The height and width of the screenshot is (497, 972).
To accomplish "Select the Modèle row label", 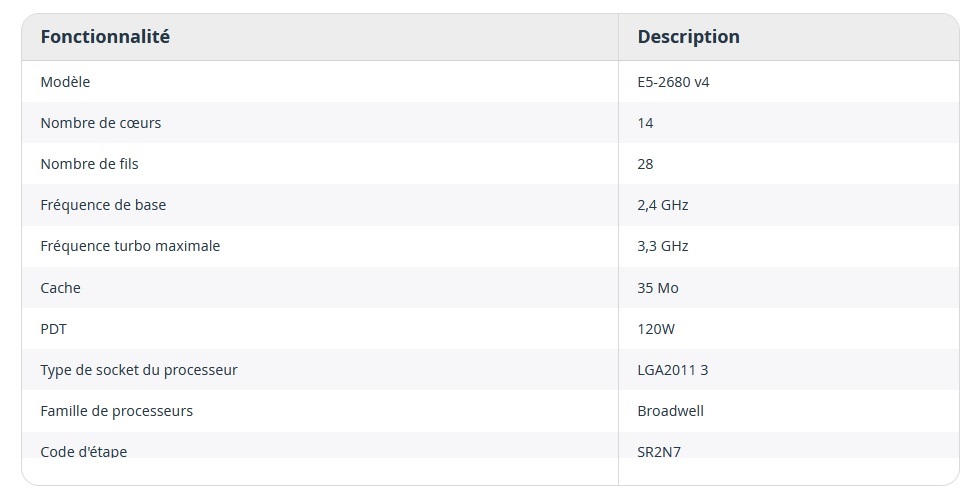I will tap(65, 82).
